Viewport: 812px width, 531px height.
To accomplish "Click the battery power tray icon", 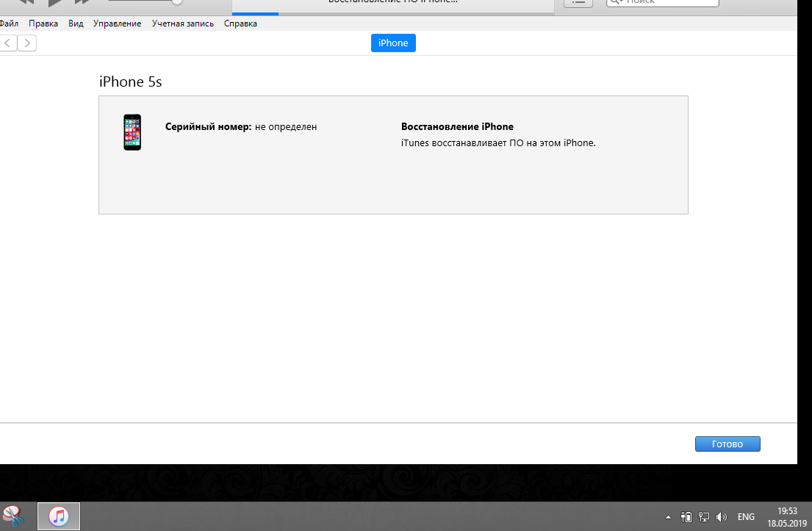I will [x=686, y=516].
